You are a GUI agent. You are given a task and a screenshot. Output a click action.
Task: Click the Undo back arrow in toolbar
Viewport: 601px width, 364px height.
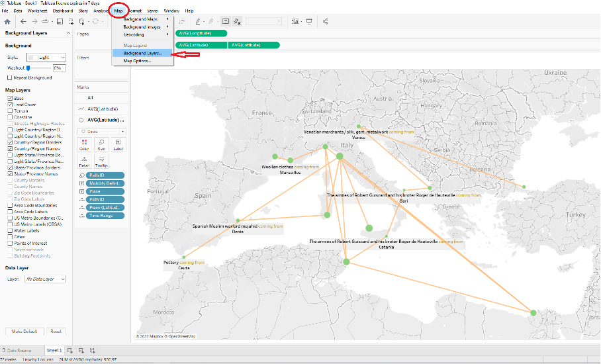(x=23, y=22)
